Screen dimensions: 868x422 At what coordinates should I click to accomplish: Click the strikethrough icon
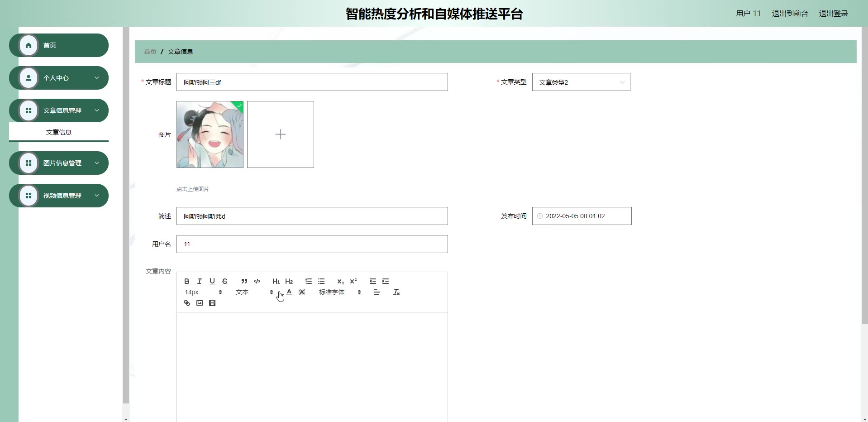click(x=225, y=281)
